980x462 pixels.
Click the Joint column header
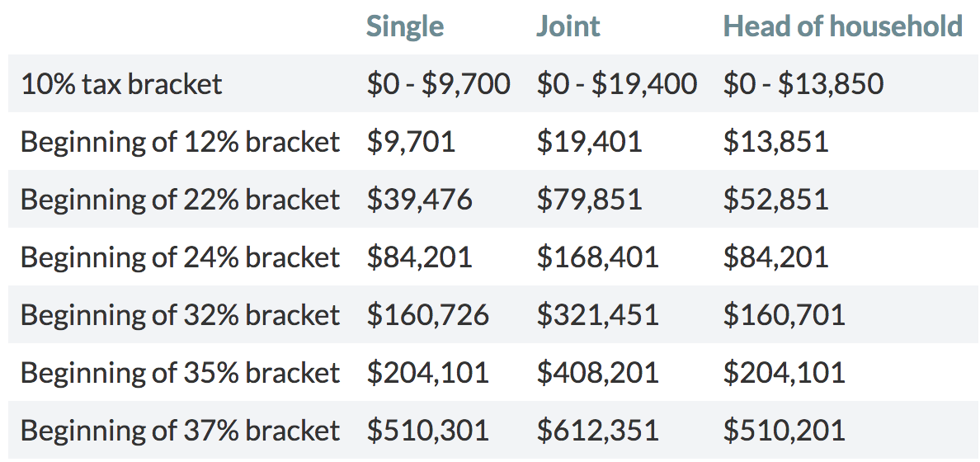568,26
